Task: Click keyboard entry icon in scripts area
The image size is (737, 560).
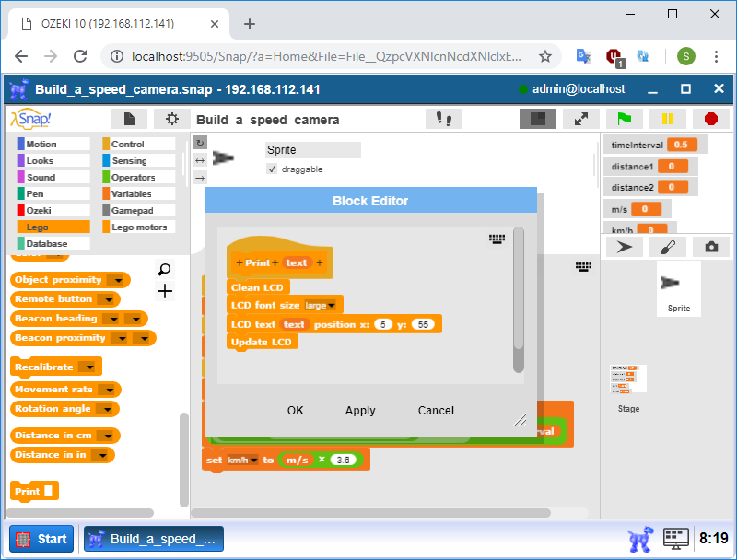Action: [583, 267]
